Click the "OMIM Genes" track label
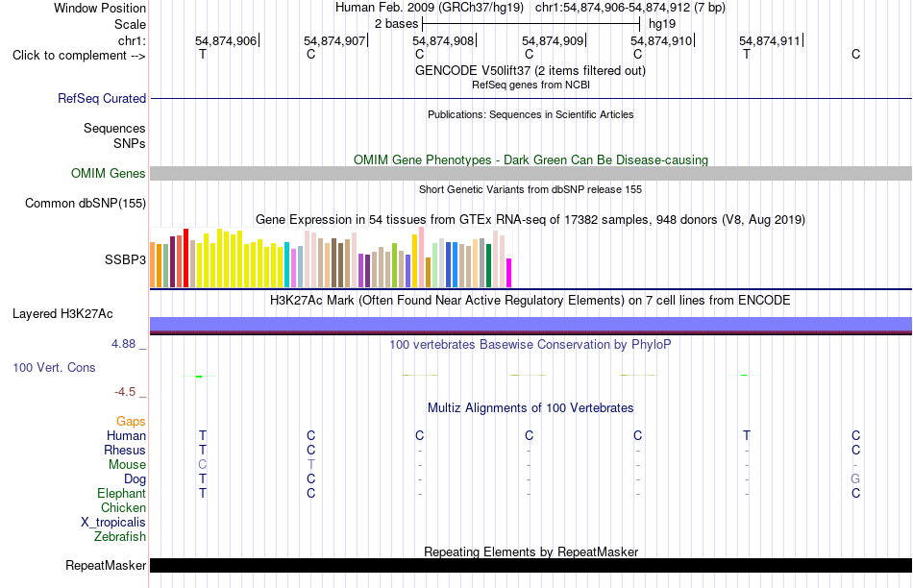Viewport: 913px width, 588px height. [x=109, y=174]
